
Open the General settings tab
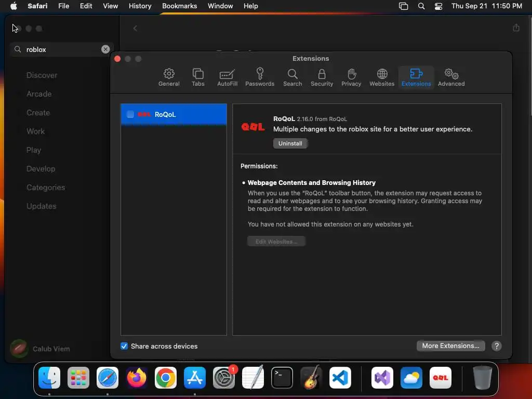(x=169, y=77)
